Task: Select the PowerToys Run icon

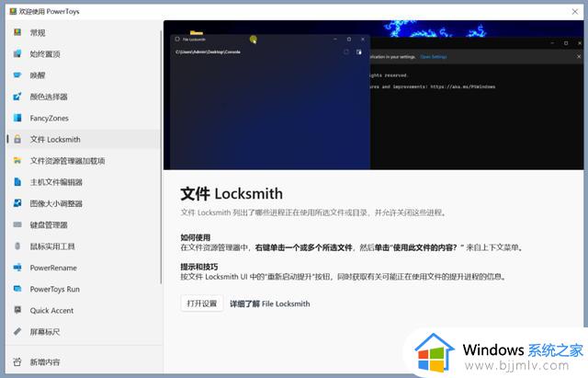Action: (x=17, y=289)
